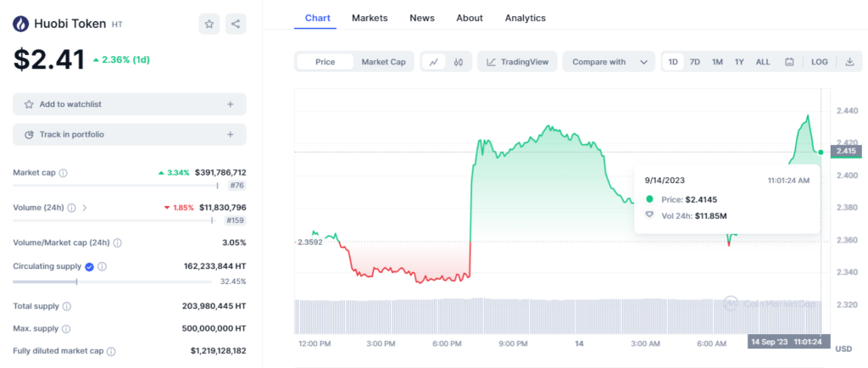
Task: Click Track in portfolio row
Action: 129,134
